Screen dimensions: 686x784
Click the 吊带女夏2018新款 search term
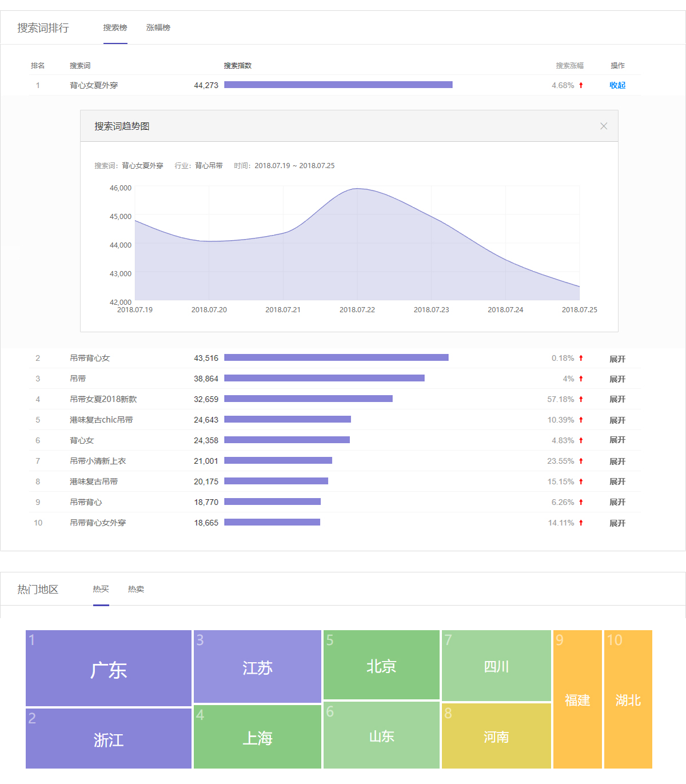pyautogui.click(x=103, y=399)
